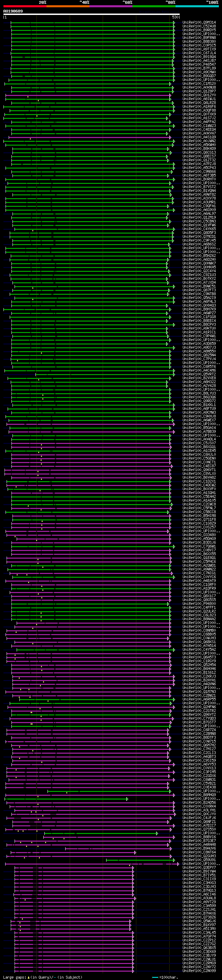Image resolution: width=222 pixels, height=980 pixels.
Task: Select the UniRef100_A1R6F6 hit
Action: pyautogui.click(x=199, y=106)
